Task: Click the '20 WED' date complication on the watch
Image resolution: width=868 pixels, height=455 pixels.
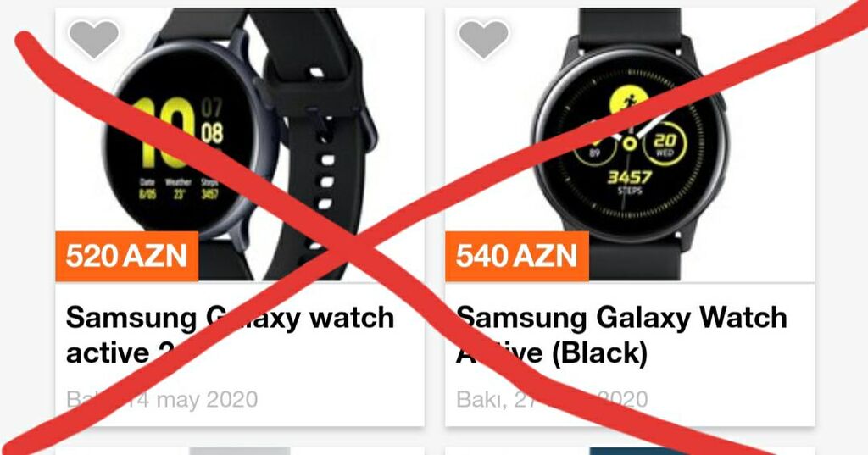Action: coord(665,144)
